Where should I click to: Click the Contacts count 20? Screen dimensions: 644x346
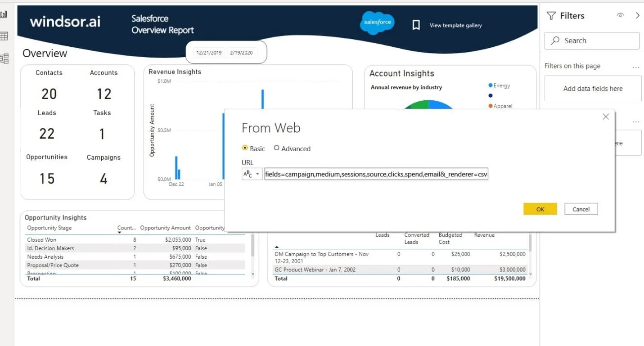pos(49,94)
